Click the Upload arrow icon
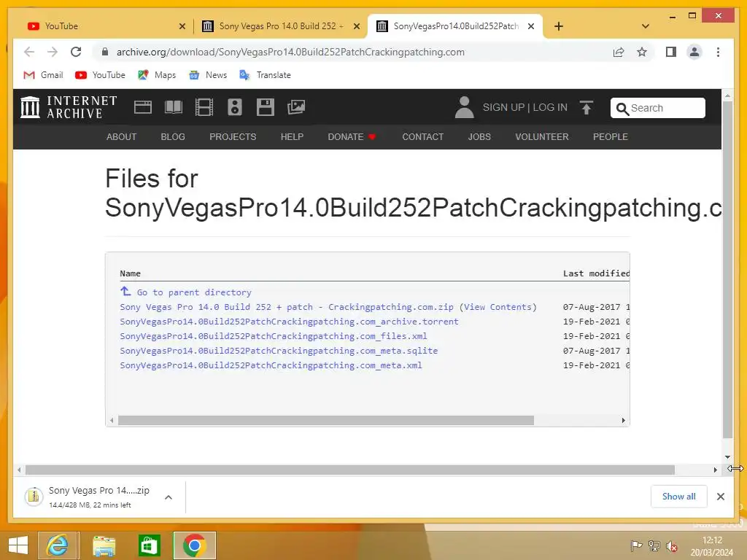Screen dimensions: 747x560 click(587, 108)
